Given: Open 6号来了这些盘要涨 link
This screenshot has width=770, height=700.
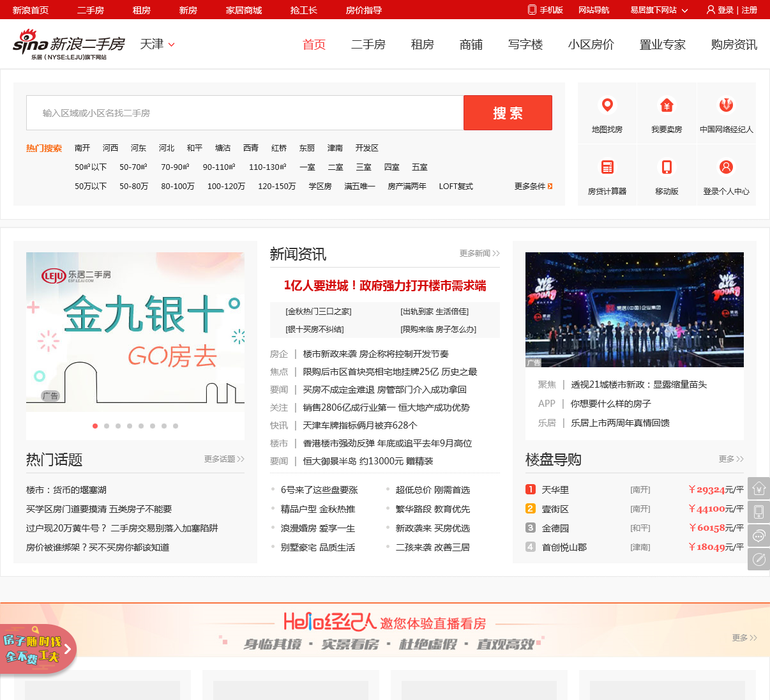Looking at the screenshot, I should (319, 490).
